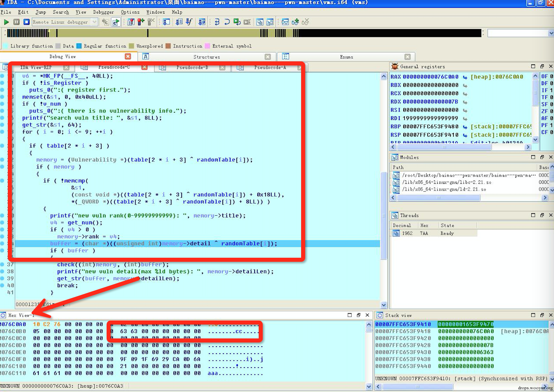The height and width of the screenshot is (392, 554).
Task: Close the Structures tab
Action: (x=268, y=57)
